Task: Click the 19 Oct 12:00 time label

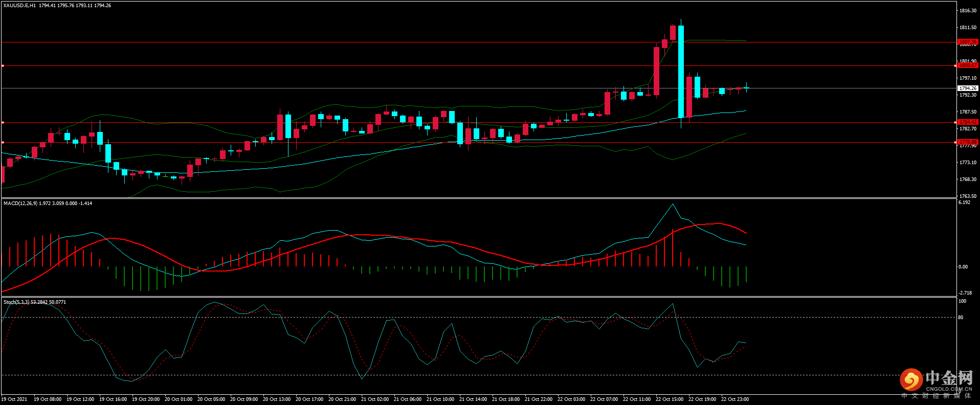Action: click(x=80, y=399)
